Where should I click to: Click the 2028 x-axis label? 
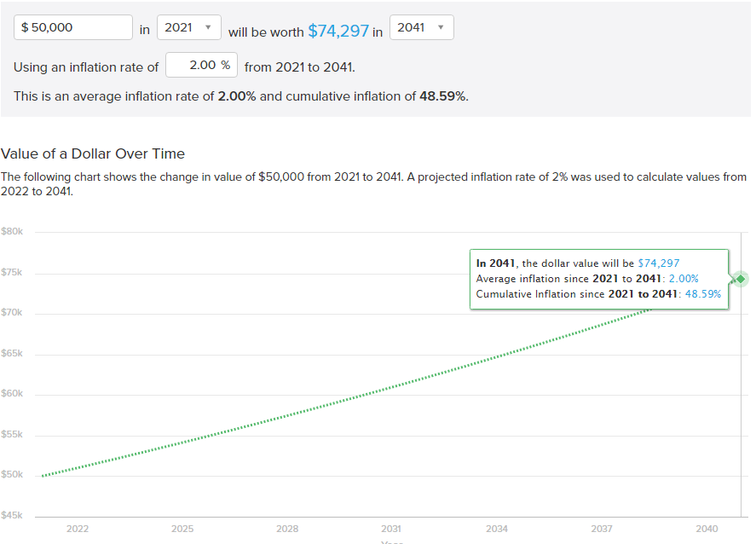coord(287,529)
